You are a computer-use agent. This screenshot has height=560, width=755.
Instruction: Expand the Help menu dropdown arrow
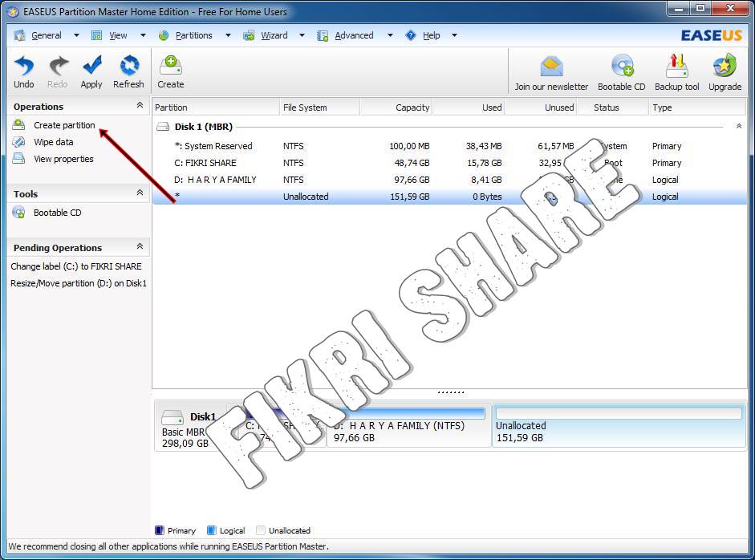(454, 35)
